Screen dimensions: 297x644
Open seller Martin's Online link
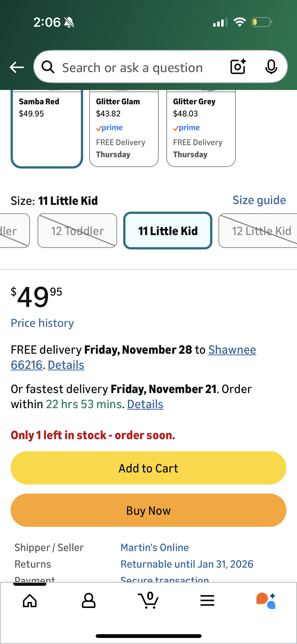tap(155, 548)
